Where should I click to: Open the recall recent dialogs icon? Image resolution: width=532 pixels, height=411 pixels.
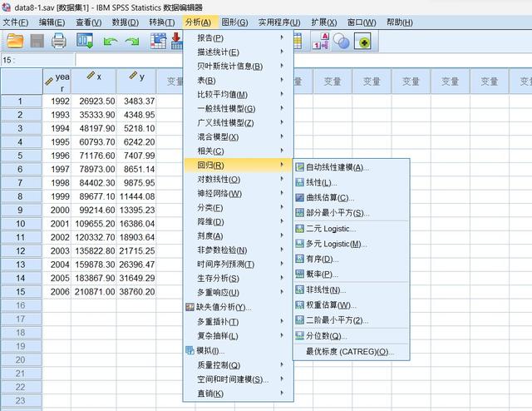(x=85, y=41)
